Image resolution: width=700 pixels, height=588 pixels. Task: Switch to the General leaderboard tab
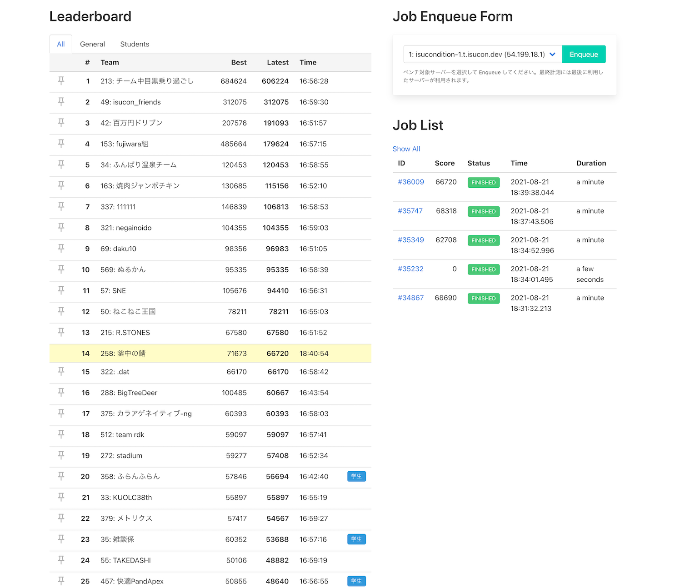[x=92, y=44]
